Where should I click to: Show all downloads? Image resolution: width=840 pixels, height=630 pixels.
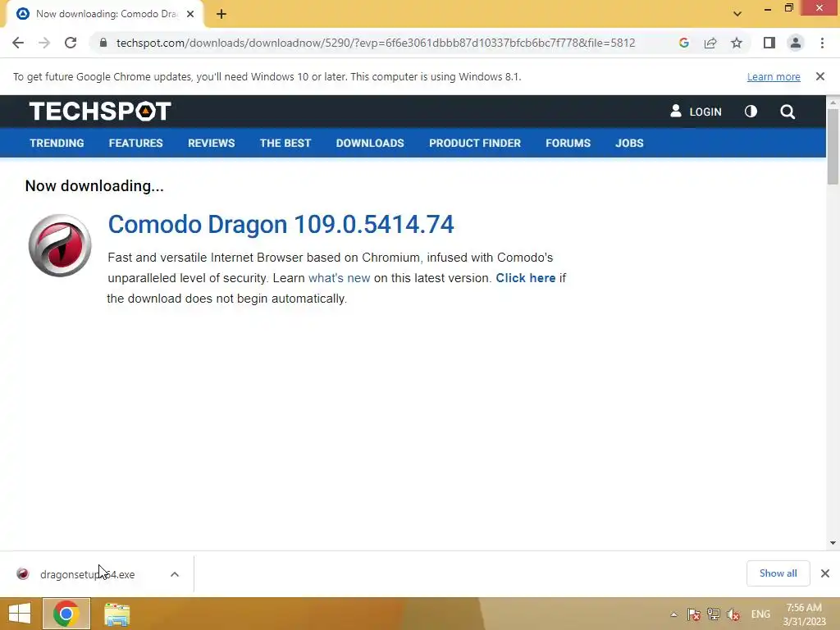778,573
